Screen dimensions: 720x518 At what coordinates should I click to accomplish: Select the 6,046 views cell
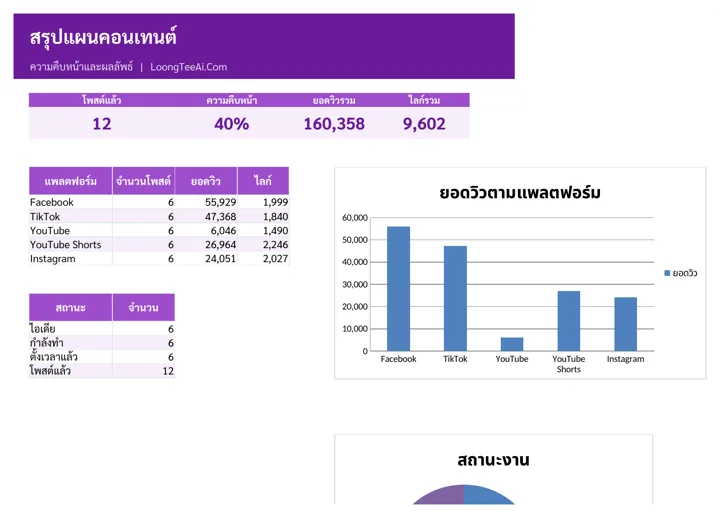pos(206,231)
